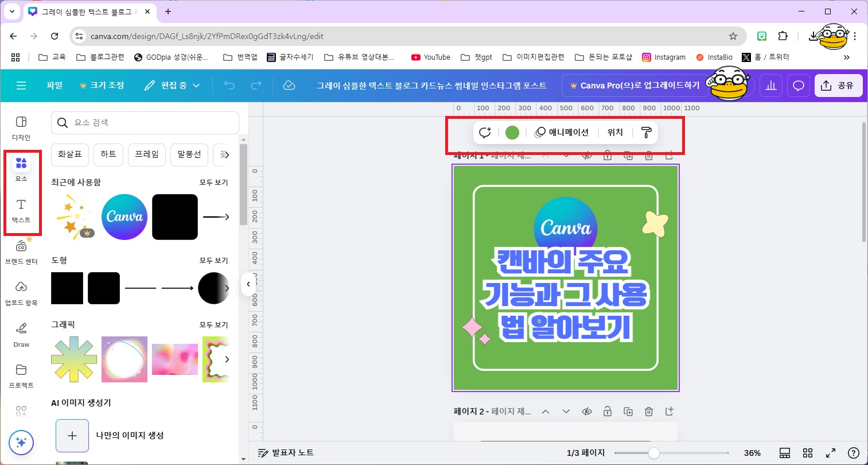Open 애니메이션 animation options
868x465 pixels.
point(562,133)
